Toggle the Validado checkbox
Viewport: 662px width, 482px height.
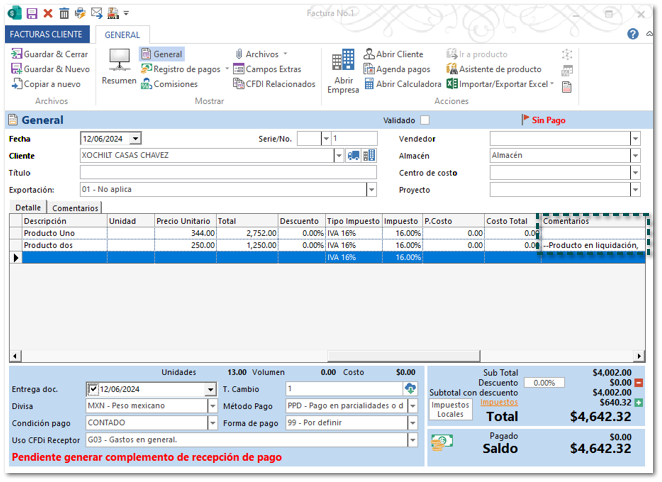pos(425,120)
